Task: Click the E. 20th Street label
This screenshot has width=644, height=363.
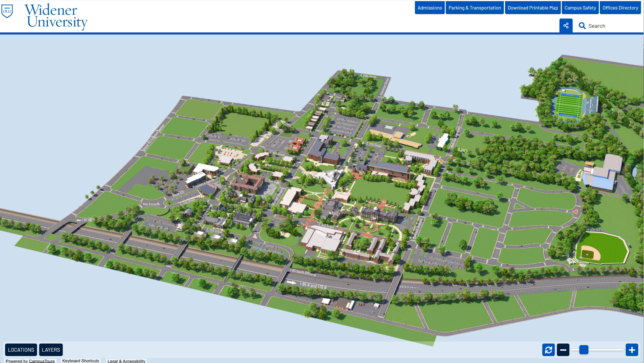Action: tap(368, 76)
